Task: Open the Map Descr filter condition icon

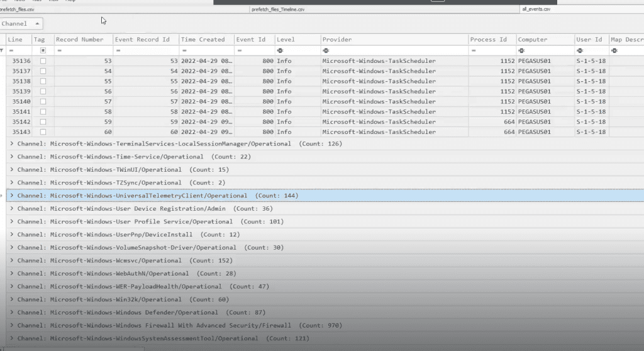Action: 614,50
